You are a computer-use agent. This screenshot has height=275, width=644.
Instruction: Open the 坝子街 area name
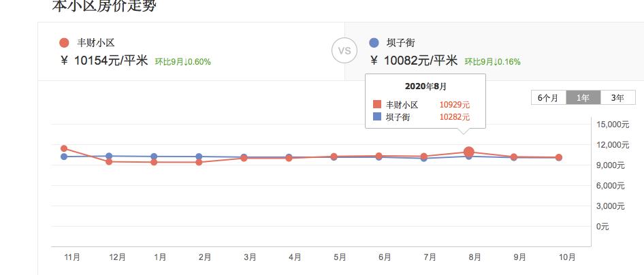coord(401,43)
